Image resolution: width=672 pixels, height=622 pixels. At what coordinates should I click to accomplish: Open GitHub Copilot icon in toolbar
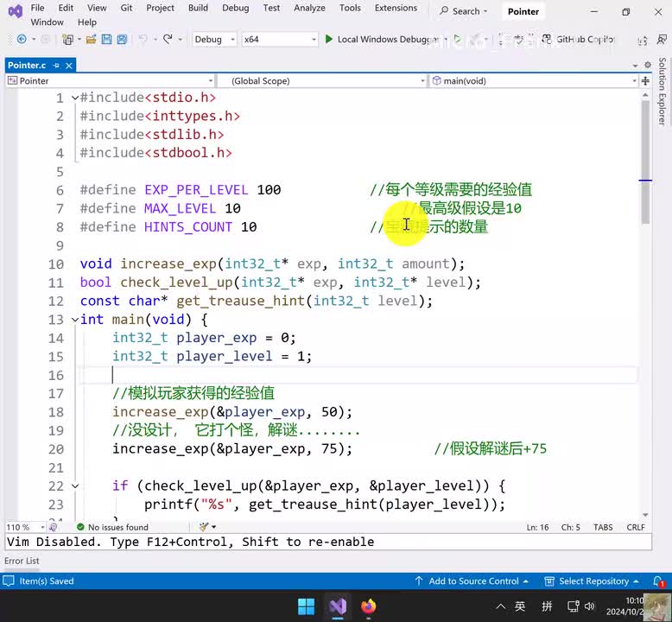[547, 40]
